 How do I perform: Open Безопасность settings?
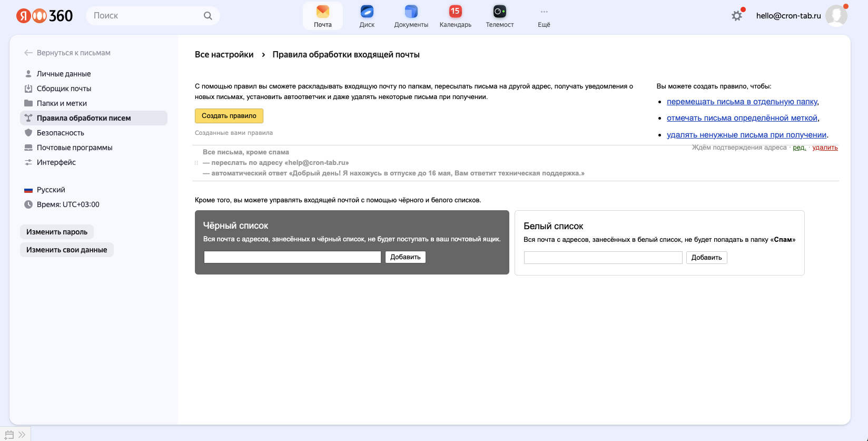click(x=61, y=133)
